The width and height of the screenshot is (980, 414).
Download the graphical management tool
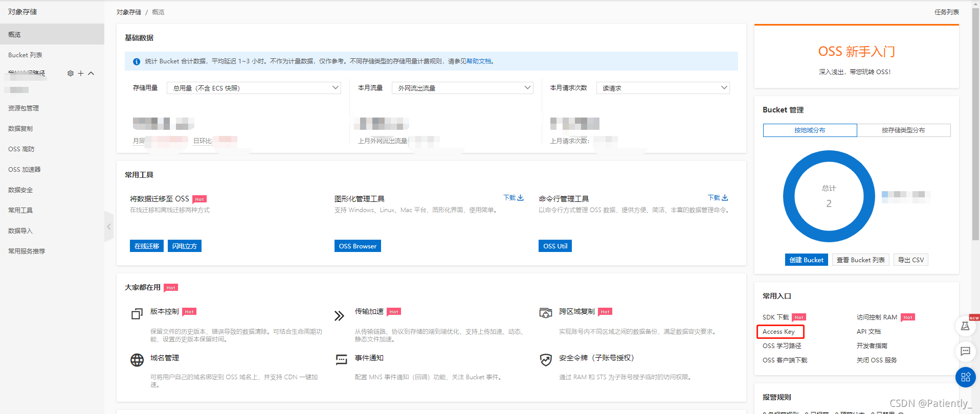click(x=514, y=198)
